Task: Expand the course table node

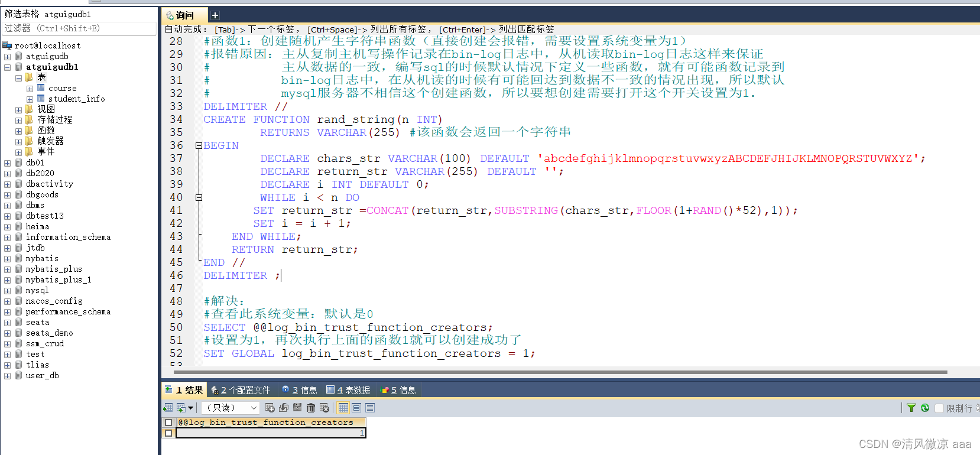Action: pos(30,89)
